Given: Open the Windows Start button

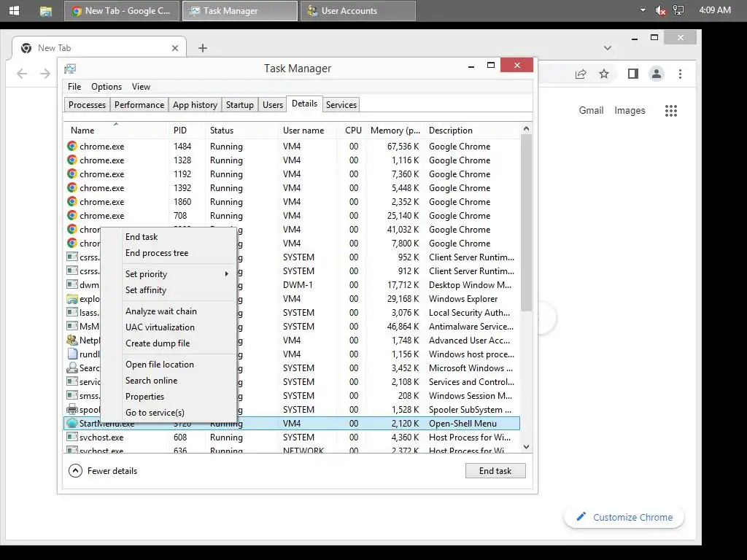Looking at the screenshot, I should click(15, 10).
